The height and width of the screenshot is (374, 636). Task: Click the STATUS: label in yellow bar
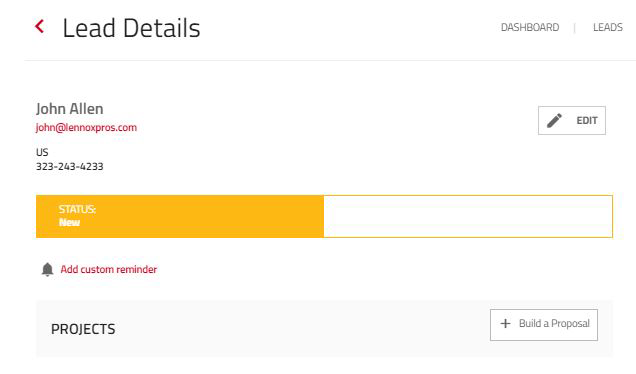pyautogui.click(x=77, y=209)
